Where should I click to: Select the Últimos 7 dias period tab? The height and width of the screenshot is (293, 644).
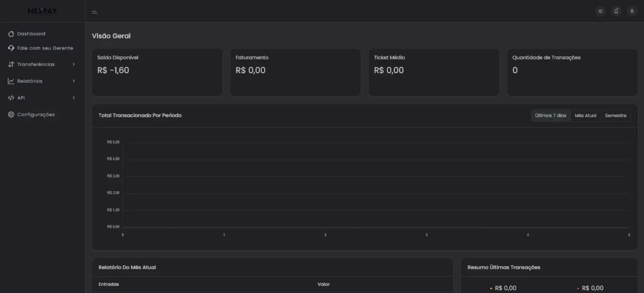click(x=551, y=116)
